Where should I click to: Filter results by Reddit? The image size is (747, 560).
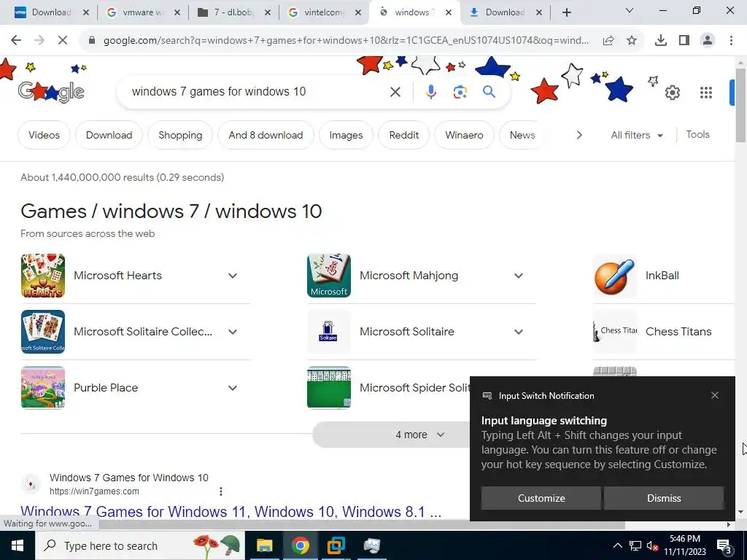pos(404,135)
